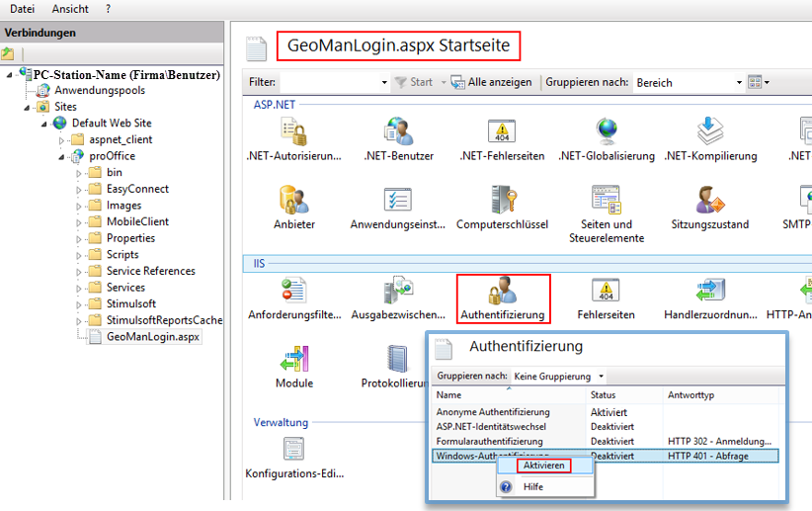Open the Anbieter icon

(293, 200)
